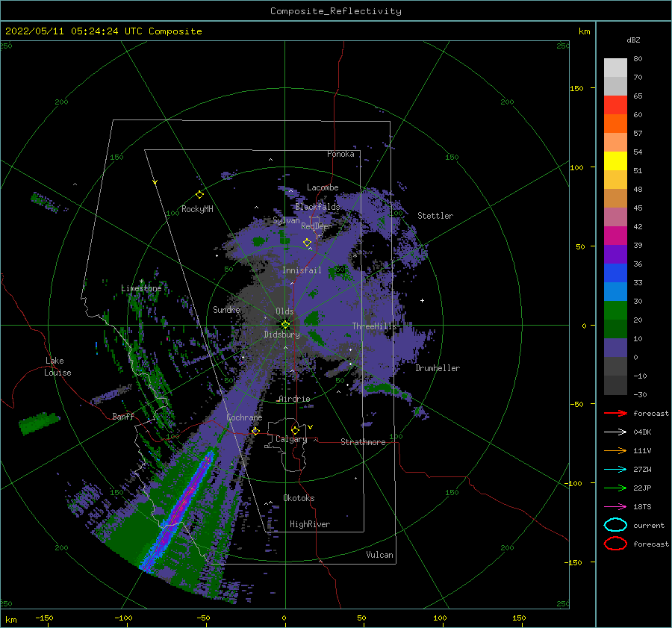Click the Sylvan label

[x=286, y=220]
